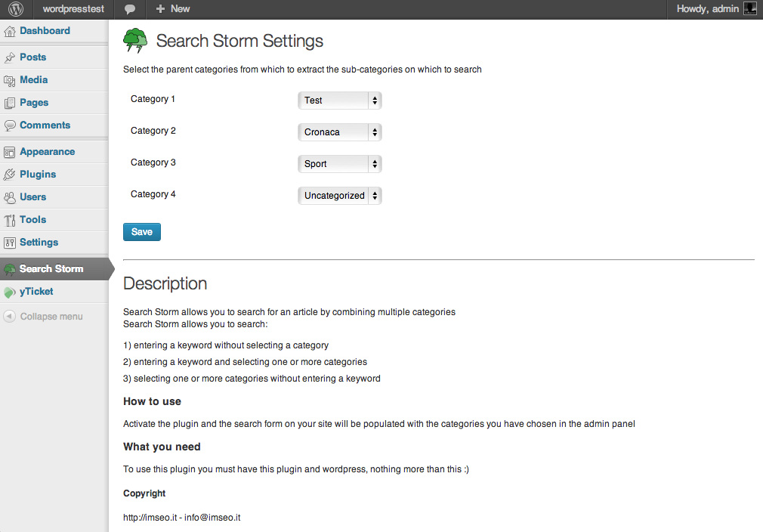Image resolution: width=763 pixels, height=532 pixels.
Task: Click the line '3) selecting one or more categories...'
Action: click(x=252, y=378)
